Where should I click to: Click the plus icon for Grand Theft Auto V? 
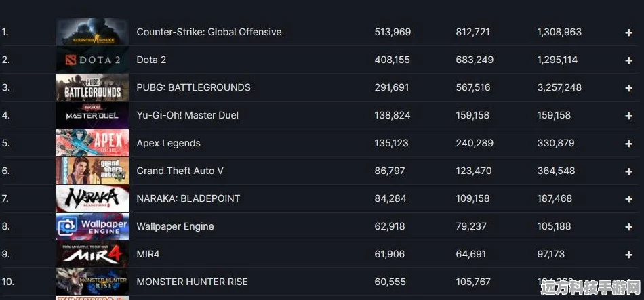point(628,171)
